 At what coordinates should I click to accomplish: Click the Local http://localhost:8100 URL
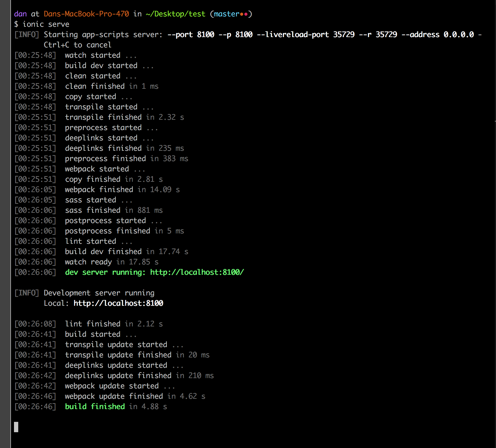(118, 303)
